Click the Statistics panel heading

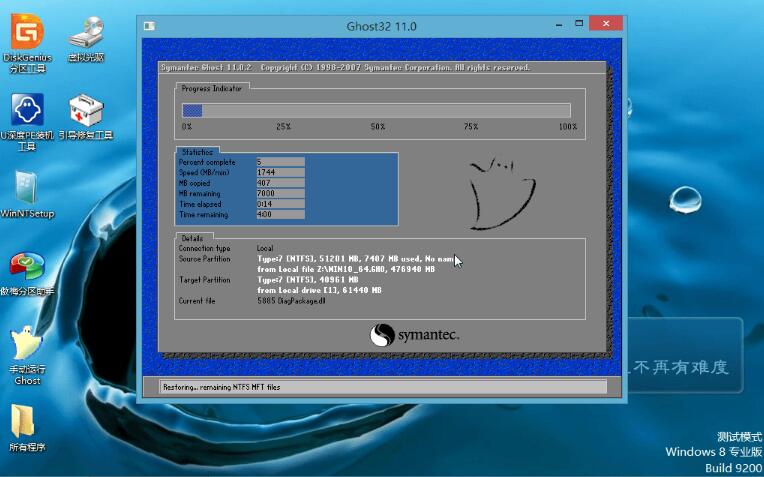coord(197,152)
